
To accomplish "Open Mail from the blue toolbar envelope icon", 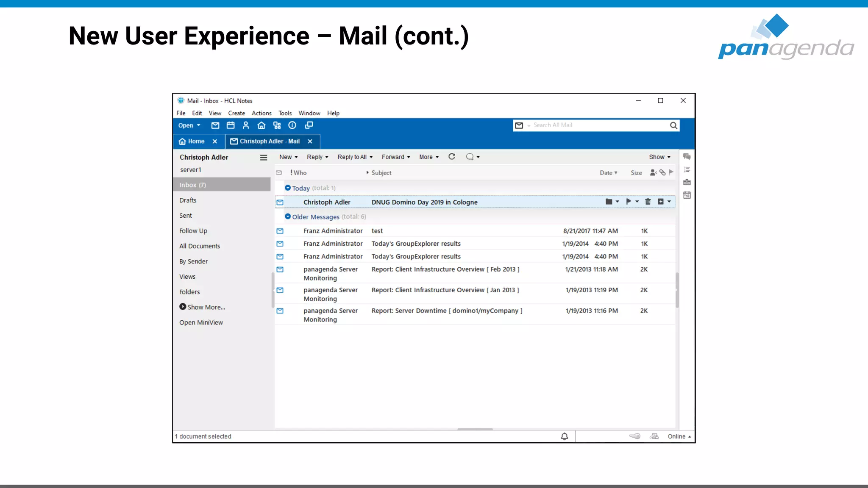I will coord(215,125).
